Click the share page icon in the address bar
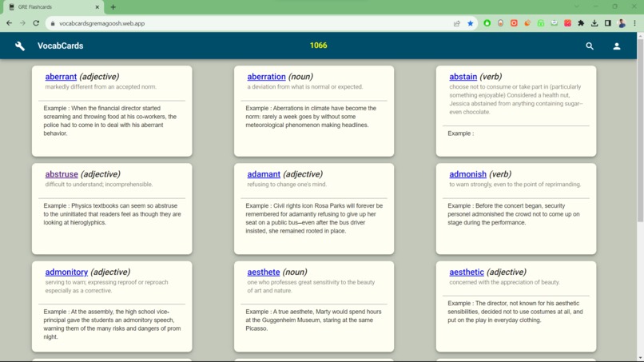Viewport: 644px width, 362px height. click(457, 23)
